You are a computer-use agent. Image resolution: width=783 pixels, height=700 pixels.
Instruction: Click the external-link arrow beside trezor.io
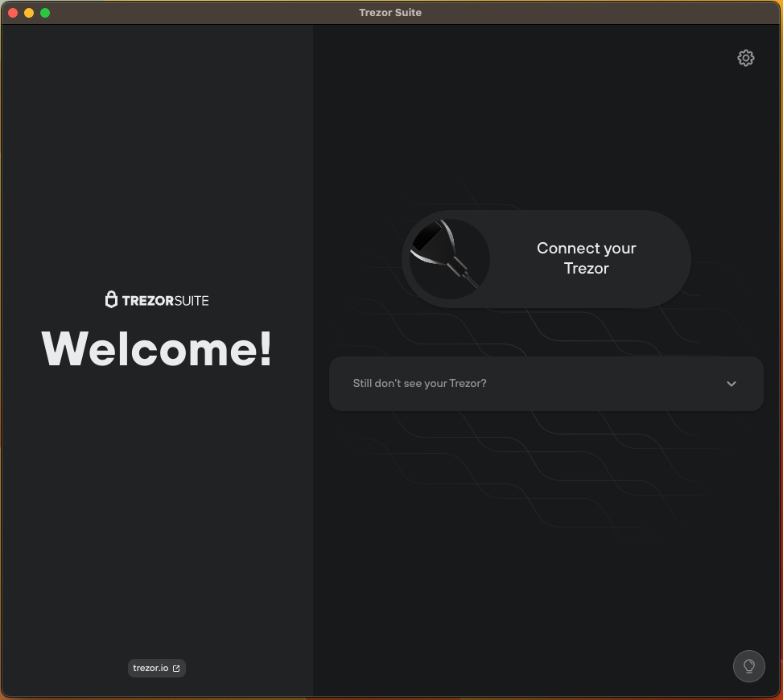click(176, 669)
